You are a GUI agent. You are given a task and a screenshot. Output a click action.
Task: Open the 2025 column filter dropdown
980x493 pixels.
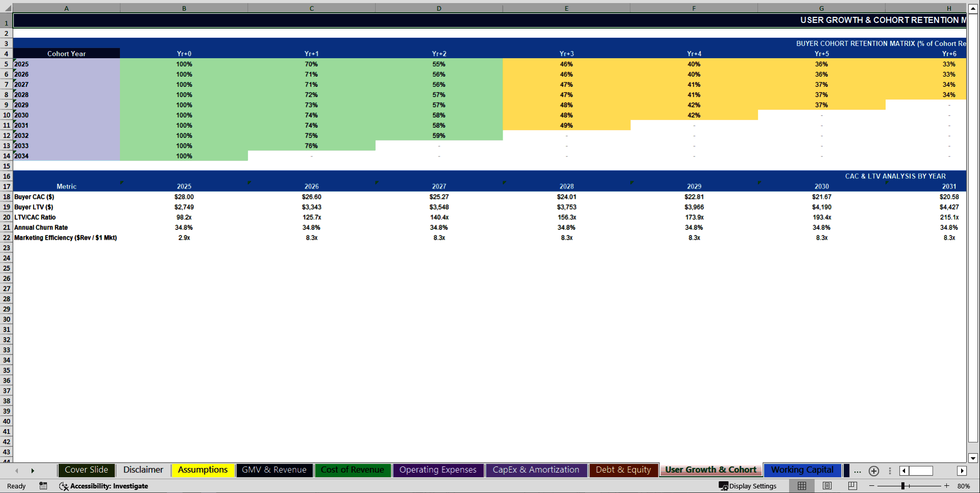point(249,181)
